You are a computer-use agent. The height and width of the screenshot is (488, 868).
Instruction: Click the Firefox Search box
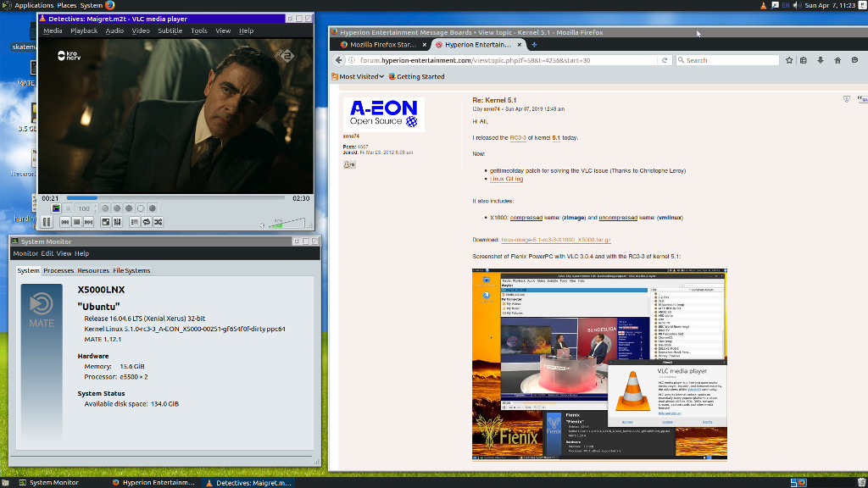pyautogui.click(x=727, y=60)
